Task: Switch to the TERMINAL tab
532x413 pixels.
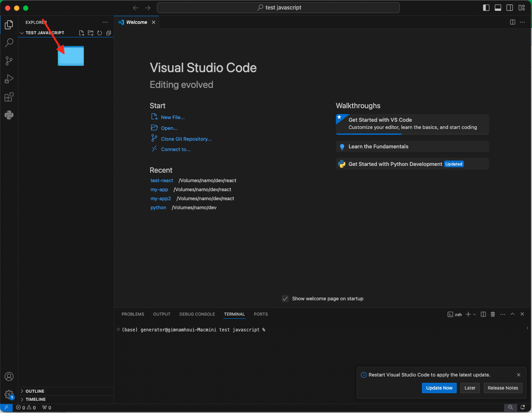Action: point(234,314)
